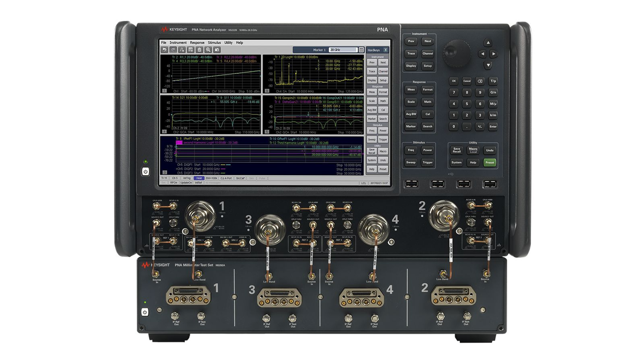
Task: Click the camera screenshot icon in the screen toolbar
Action: point(217,50)
